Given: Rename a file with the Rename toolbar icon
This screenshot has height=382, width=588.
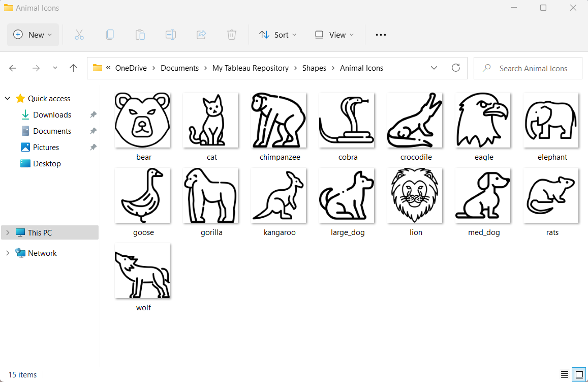Looking at the screenshot, I should tap(170, 35).
